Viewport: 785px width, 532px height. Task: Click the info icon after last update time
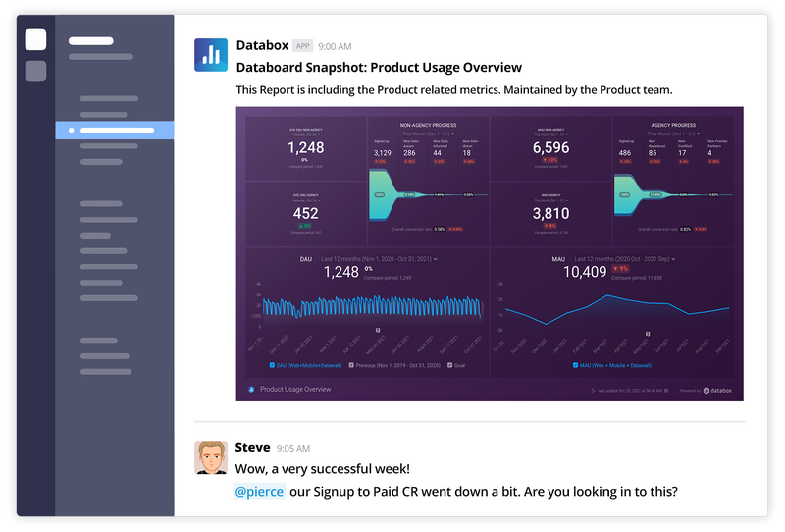(x=666, y=391)
